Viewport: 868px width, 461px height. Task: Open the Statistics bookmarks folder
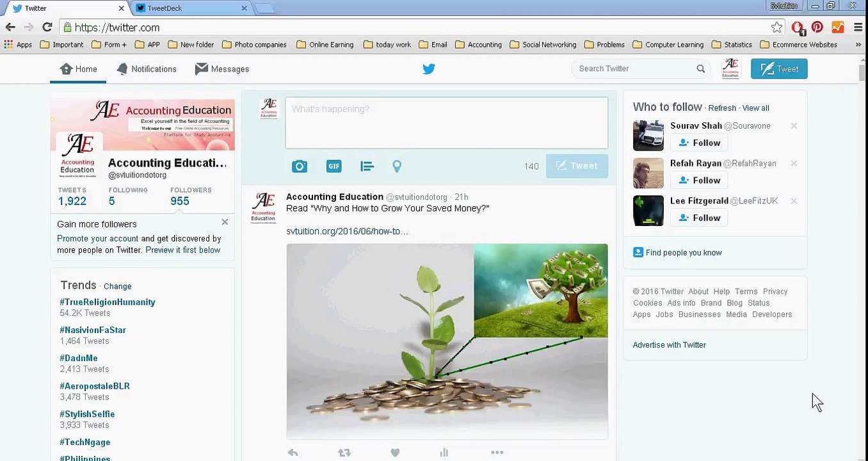[x=731, y=45]
